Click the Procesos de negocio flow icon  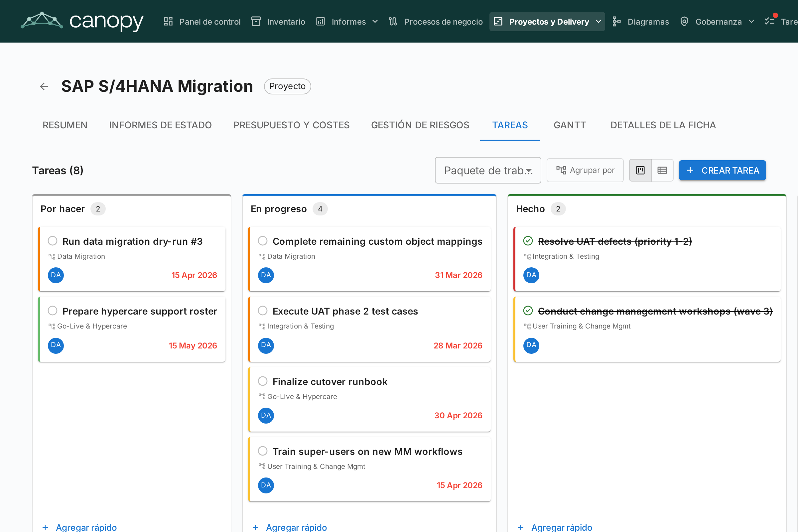coord(393,21)
